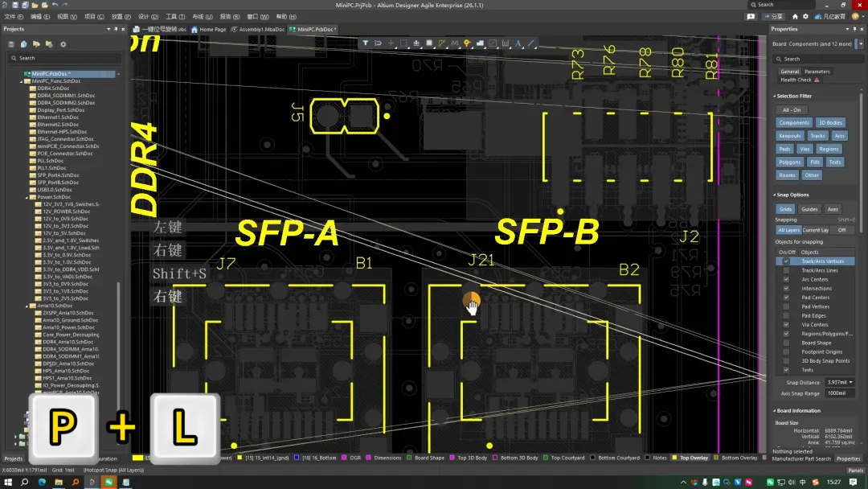Toggle Arc Centers snapping checkbox
Screen dimensions: 868x489
[x=786, y=279]
